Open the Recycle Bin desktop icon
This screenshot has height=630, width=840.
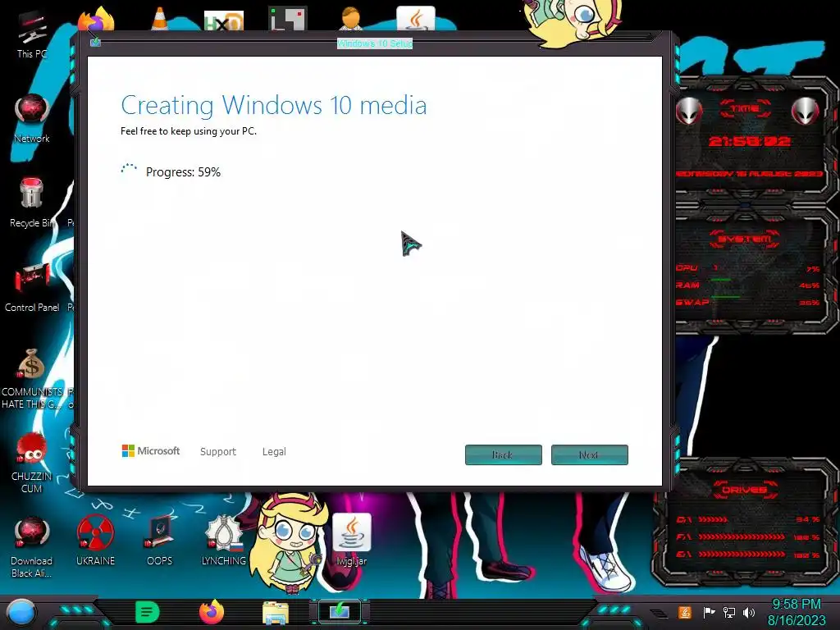coord(32,203)
